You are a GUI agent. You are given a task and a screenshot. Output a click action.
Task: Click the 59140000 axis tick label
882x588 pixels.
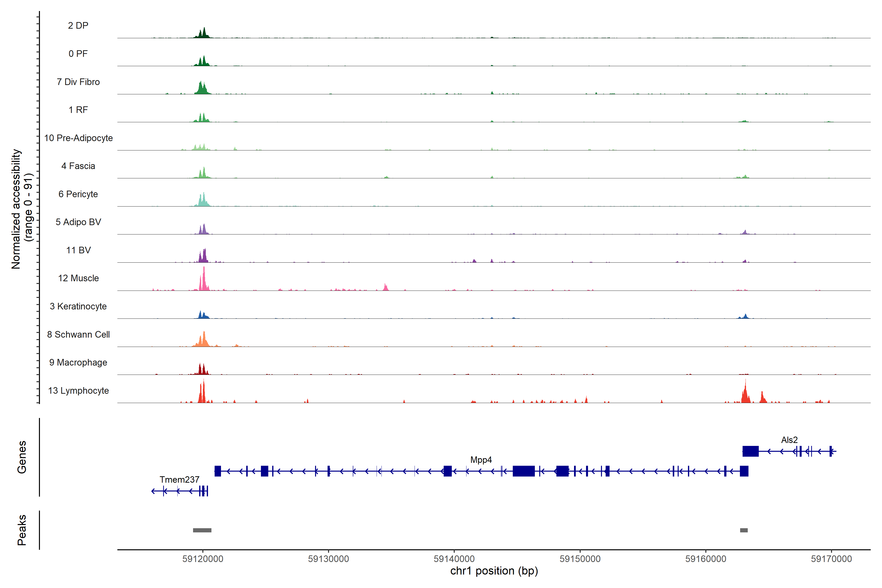click(x=454, y=559)
